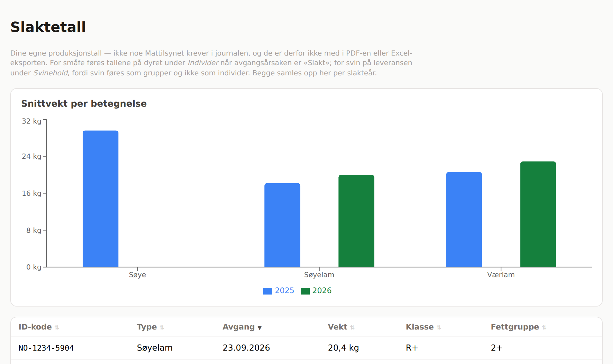Image resolution: width=613 pixels, height=364 pixels.
Task: Click the 24 kg axis tick label
Action: click(31, 156)
